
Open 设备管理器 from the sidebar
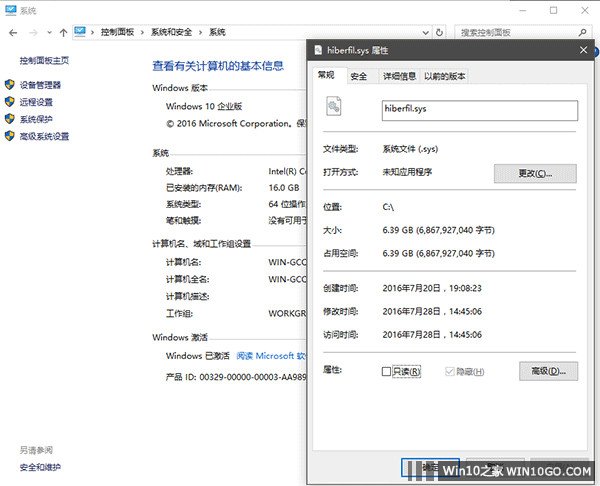(x=40, y=85)
